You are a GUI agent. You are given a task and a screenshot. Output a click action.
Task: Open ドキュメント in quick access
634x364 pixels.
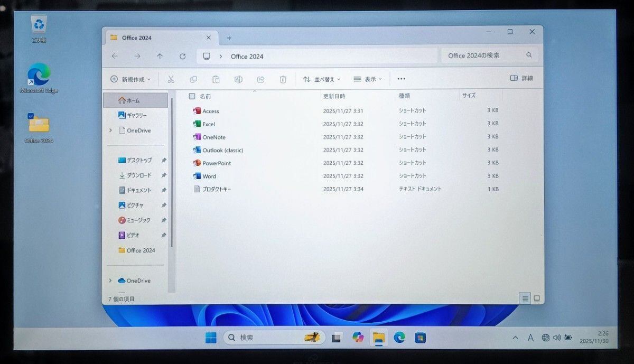135,190
